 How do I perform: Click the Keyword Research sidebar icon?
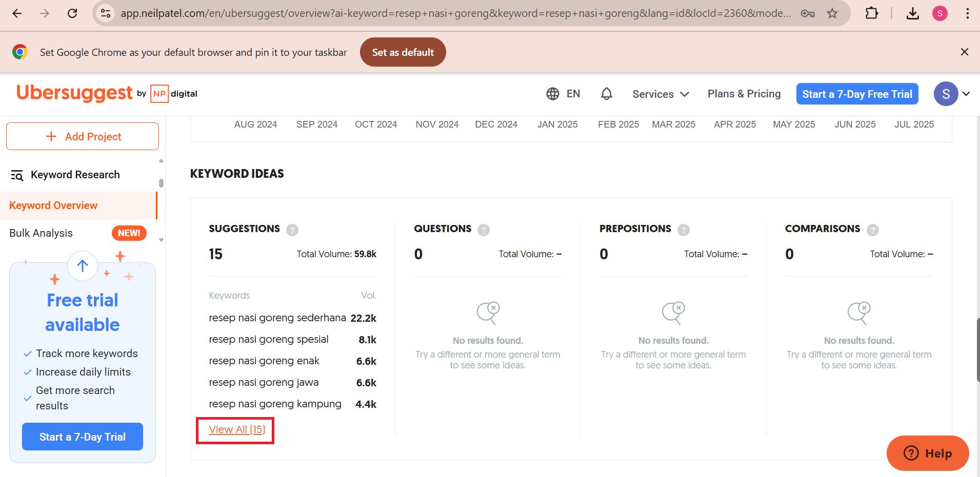click(x=17, y=175)
